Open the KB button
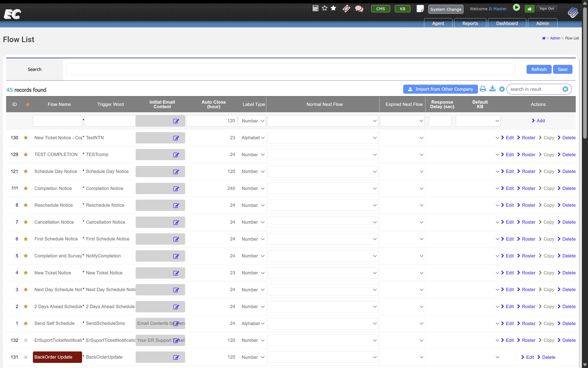 402,9
